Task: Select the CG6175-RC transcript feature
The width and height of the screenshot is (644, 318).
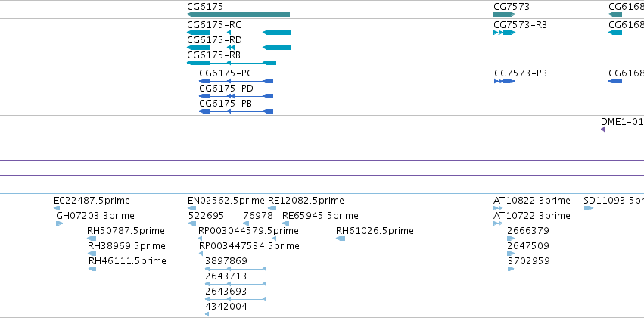Action: pyautogui.click(x=238, y=33)
